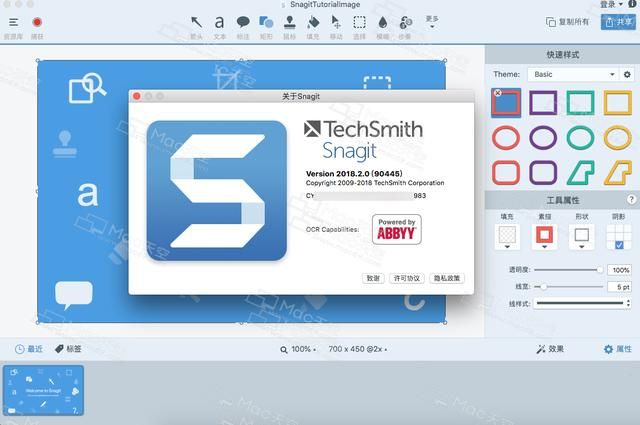Choose the Callout speech bubble tool
640x425 pixels.
243,22
